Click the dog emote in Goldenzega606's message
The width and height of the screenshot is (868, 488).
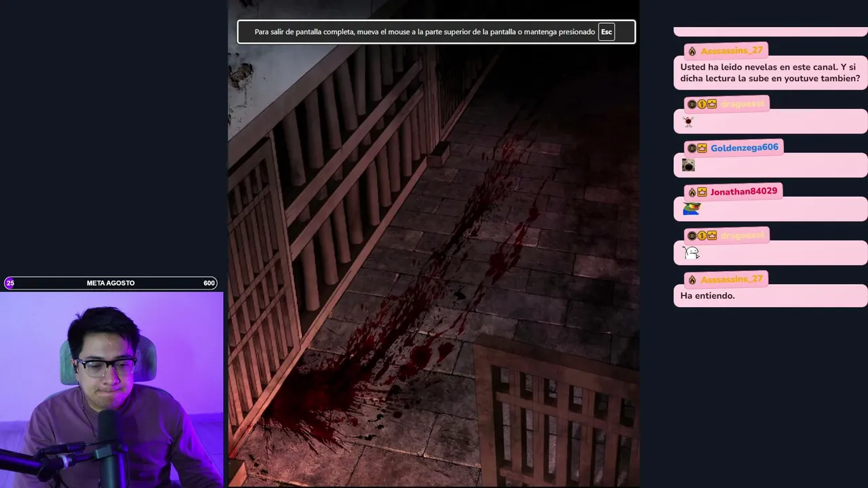coord(688,165)
